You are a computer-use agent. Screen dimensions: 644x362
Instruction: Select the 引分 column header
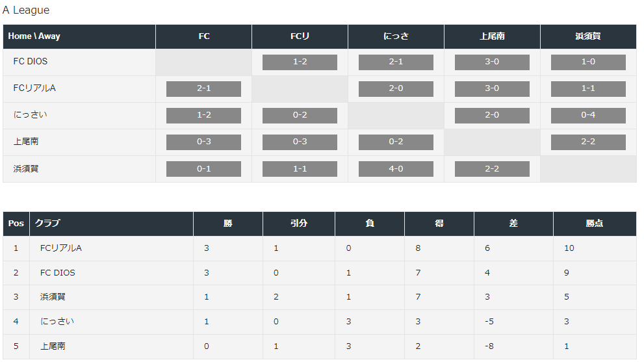point(299,224)
